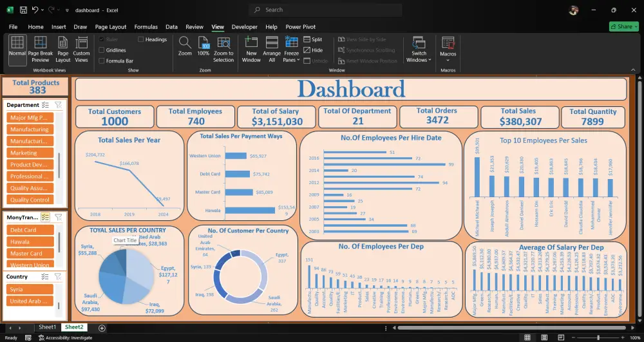The image size is (644, 342).
Task: Select United Arab slicer button
Action: (x=30, y=301)
